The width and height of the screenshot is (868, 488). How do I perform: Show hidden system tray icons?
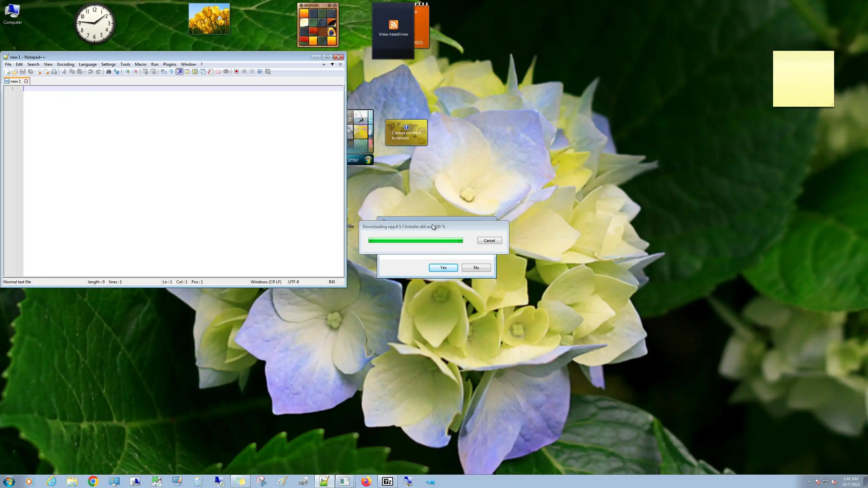(x=809, y=482)
